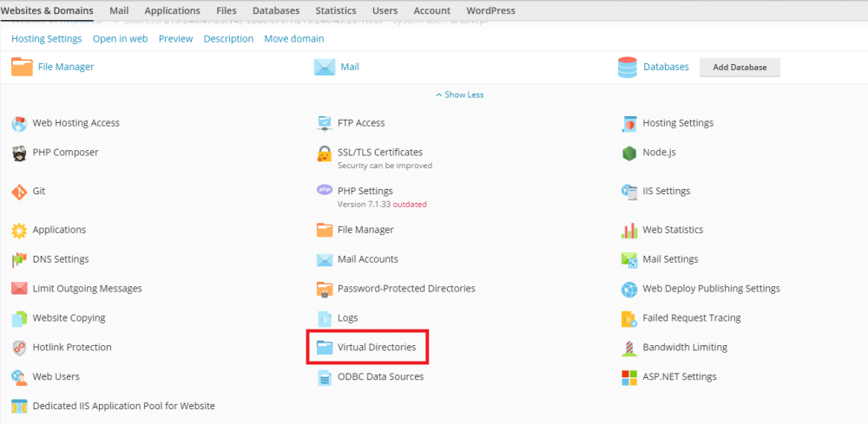Select the SSL/TLS Certificates padlock icon
Viewport: 868px width, 424px height.
(325, 155)
